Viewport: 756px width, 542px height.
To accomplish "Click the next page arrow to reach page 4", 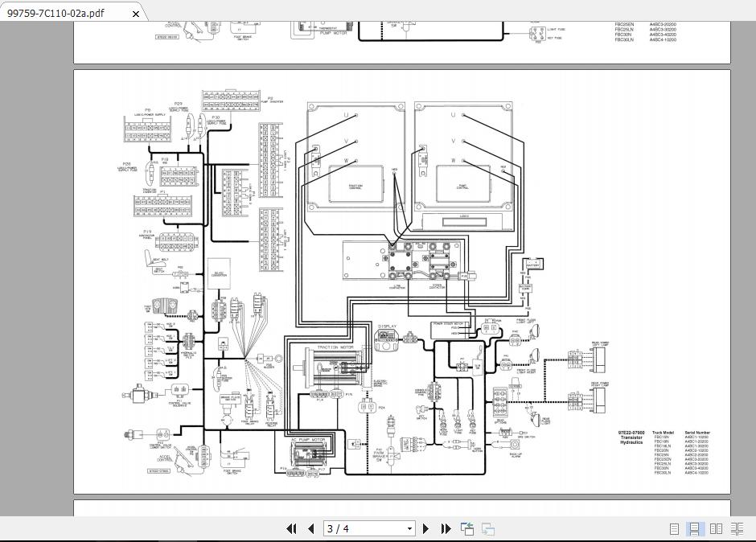I will click(425, 528).
